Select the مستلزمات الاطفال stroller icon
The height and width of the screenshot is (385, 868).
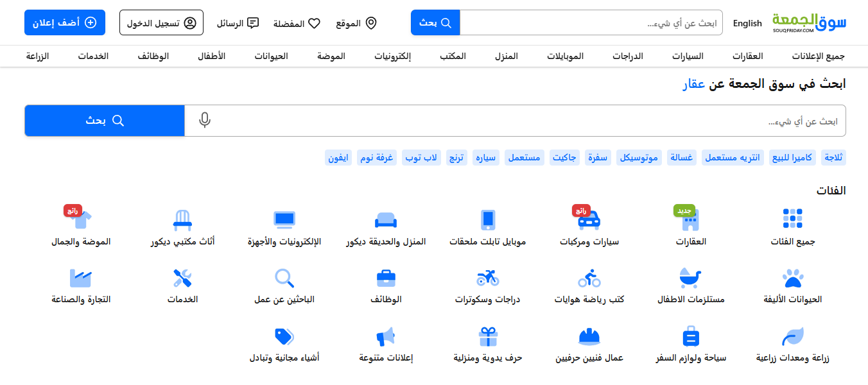tap(691, 277)
